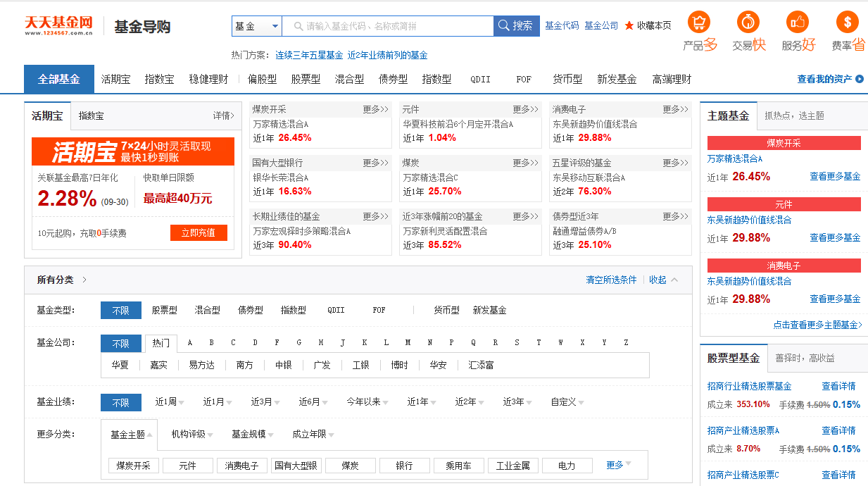Select 不限 for 基金类型
This screenshot has height=486, width=868.
coord(121,310)
